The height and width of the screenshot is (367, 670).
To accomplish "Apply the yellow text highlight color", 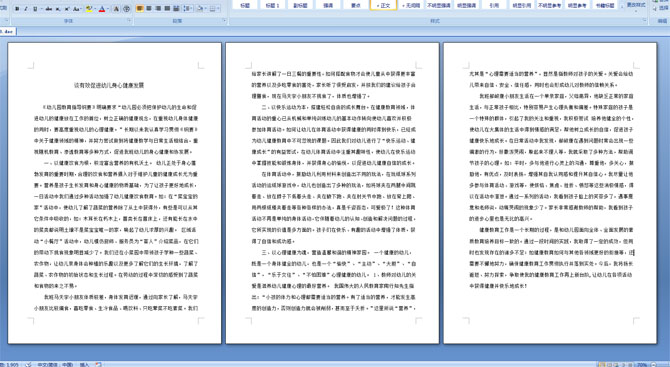I will pos(89,9).
